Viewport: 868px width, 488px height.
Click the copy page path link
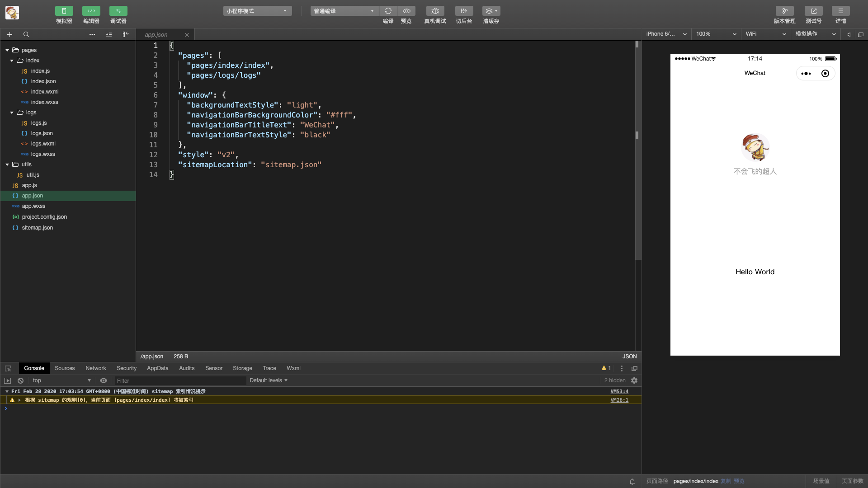726,481
